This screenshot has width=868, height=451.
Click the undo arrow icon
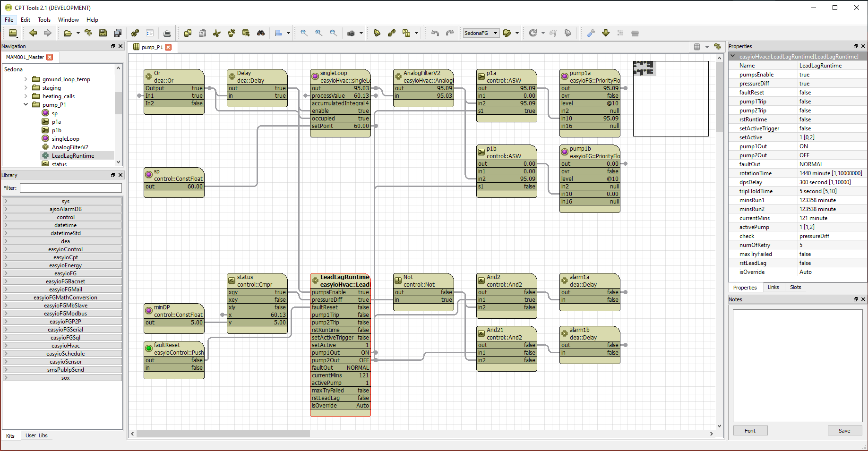click(x=435, y=33)
